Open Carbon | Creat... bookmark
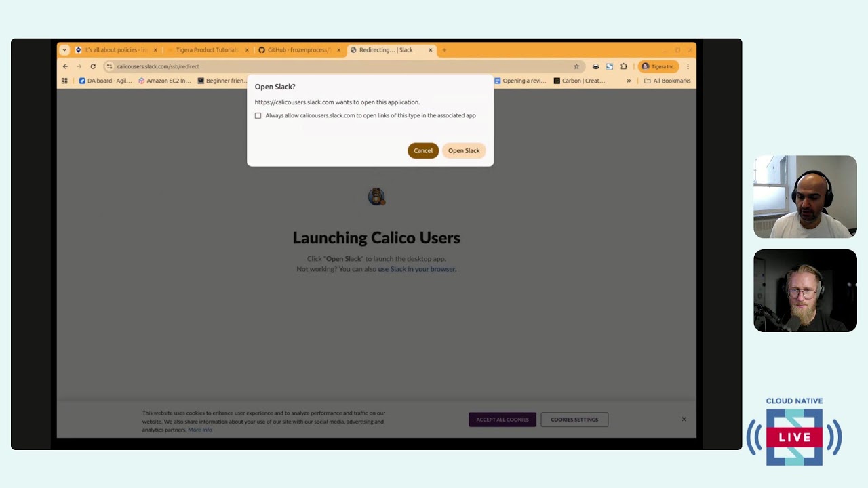Screen dimensions: 868x488 [579, 81]
